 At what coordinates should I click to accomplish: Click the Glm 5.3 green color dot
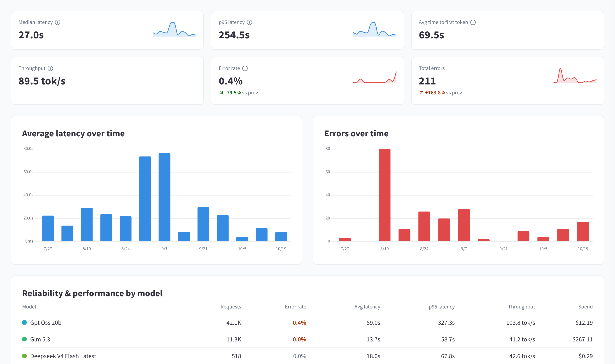click(24, 339)
